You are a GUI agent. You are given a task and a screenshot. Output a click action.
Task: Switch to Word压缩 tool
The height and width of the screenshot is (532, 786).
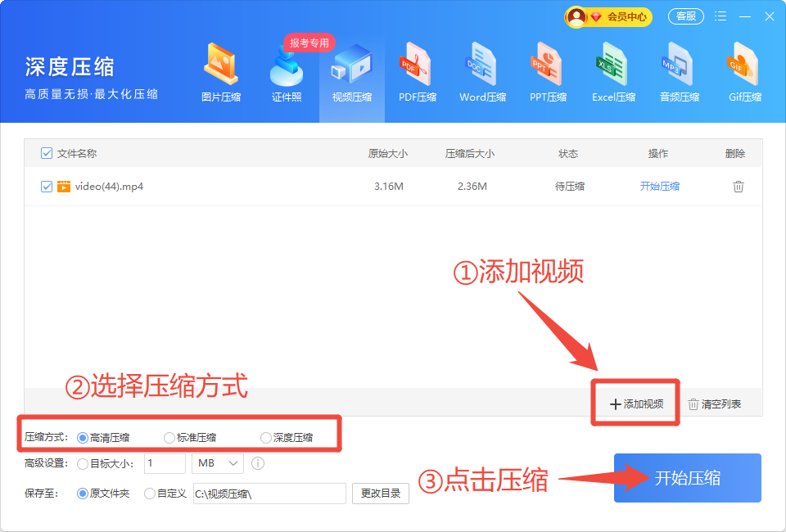[482, 75]
